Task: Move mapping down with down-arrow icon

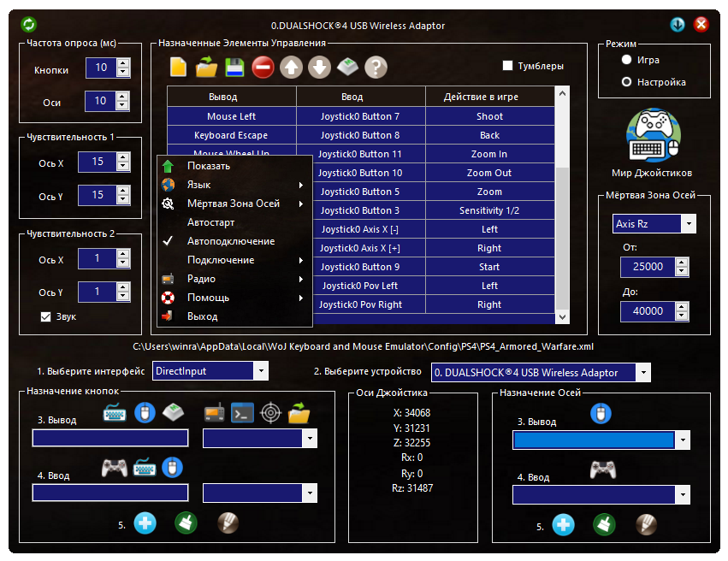Action: (x=319, y=68)
